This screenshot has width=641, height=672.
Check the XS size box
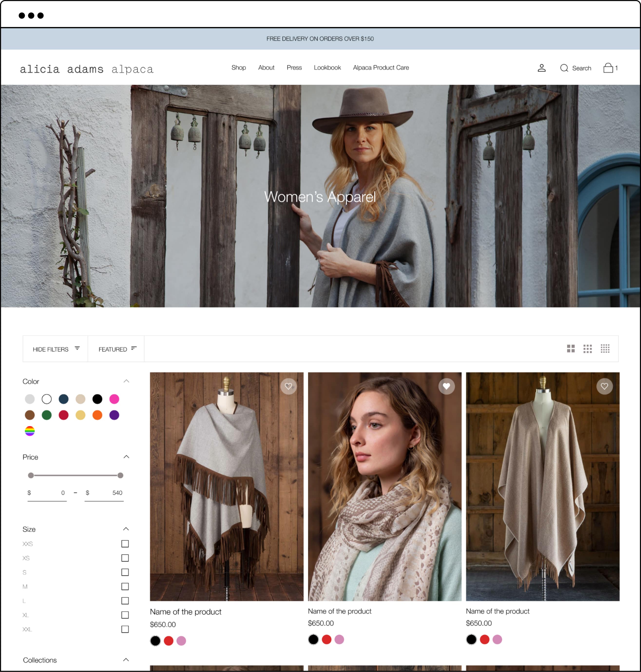pyautogui.click(x=125, y=558)
